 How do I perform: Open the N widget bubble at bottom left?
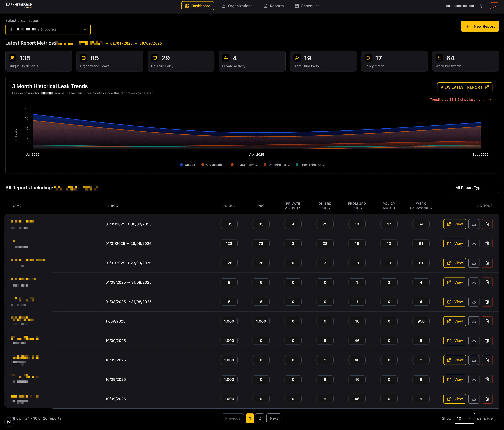9,422
